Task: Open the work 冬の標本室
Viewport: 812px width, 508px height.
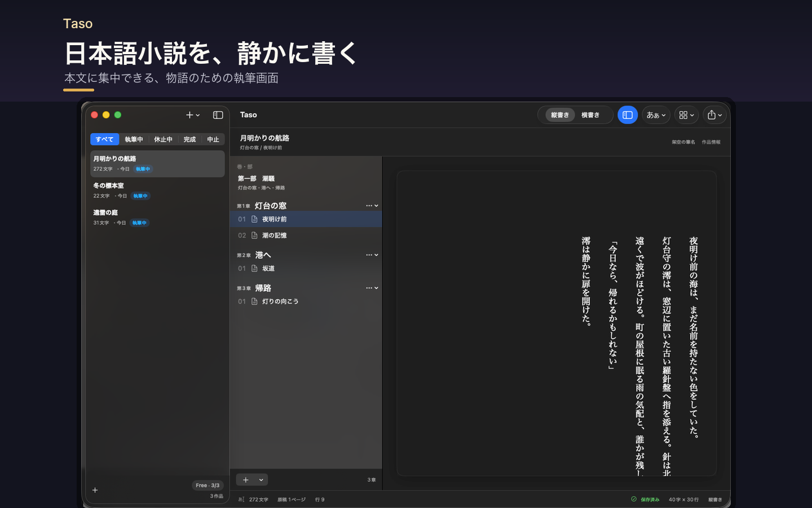Action: 157,191
